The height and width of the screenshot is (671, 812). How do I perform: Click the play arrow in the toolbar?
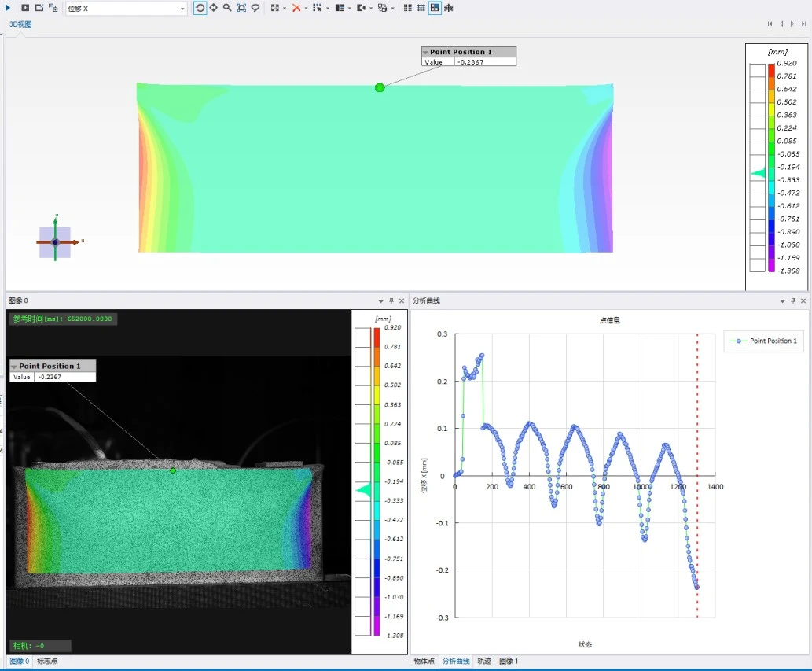tap(8, 8)
